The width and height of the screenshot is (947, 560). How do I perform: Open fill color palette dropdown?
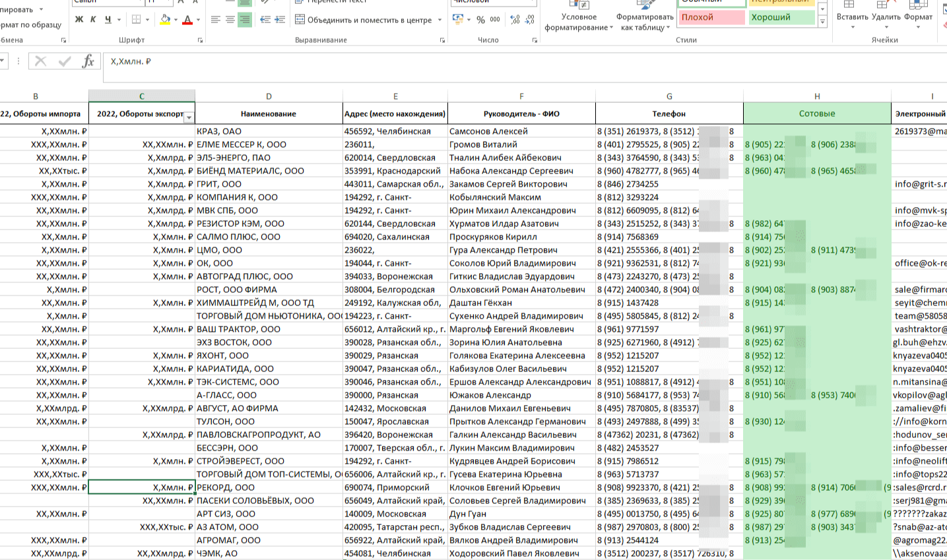[x=176, y=20]
